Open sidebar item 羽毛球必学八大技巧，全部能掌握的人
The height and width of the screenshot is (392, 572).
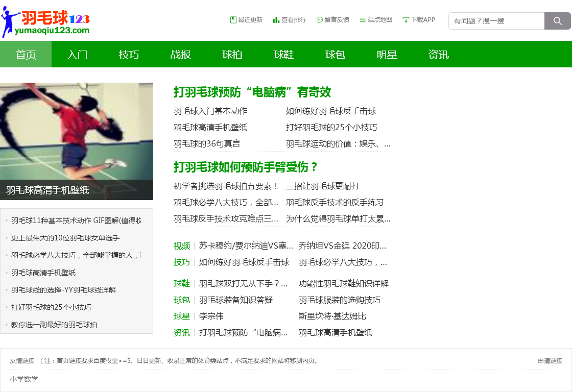tap(76, 255)
